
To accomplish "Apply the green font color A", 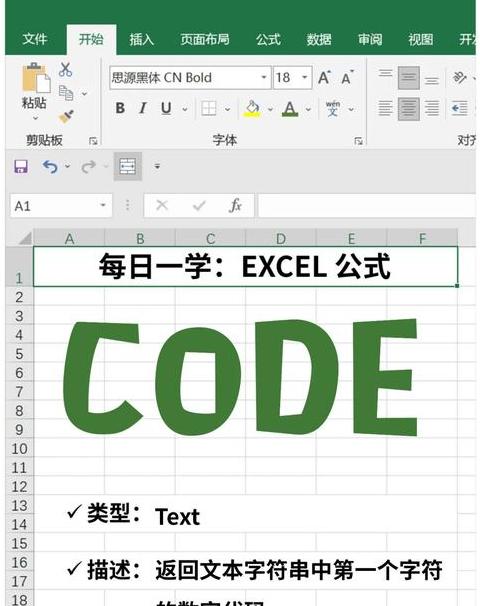I will coord(290,109).
